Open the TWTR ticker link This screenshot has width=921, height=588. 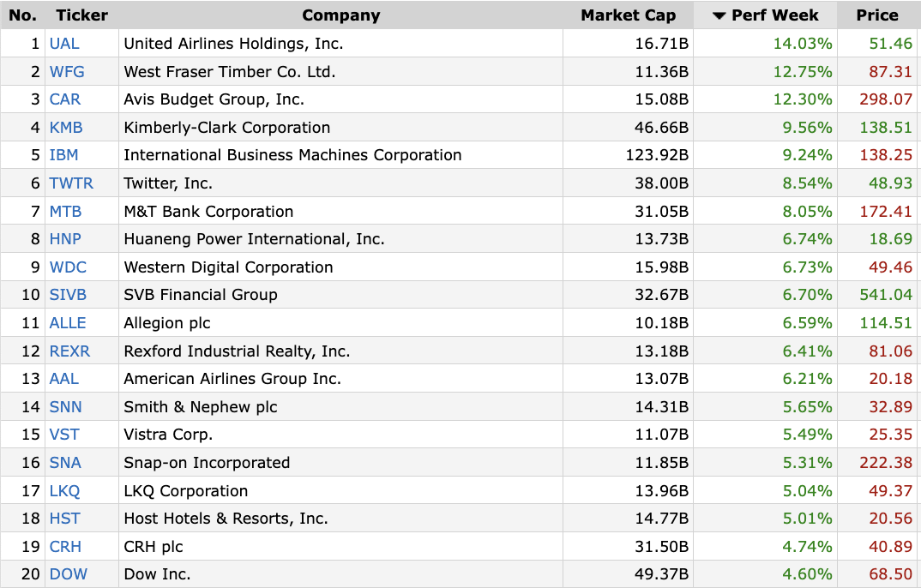pyautogui.click(x=71, y=183)
